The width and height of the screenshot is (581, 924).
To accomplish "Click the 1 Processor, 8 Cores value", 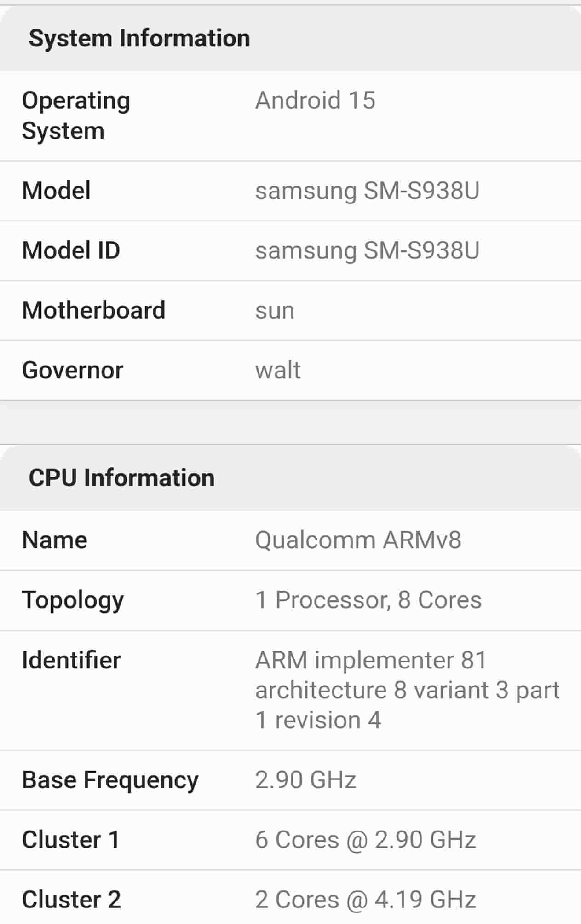I will click(x=368, y=600).
